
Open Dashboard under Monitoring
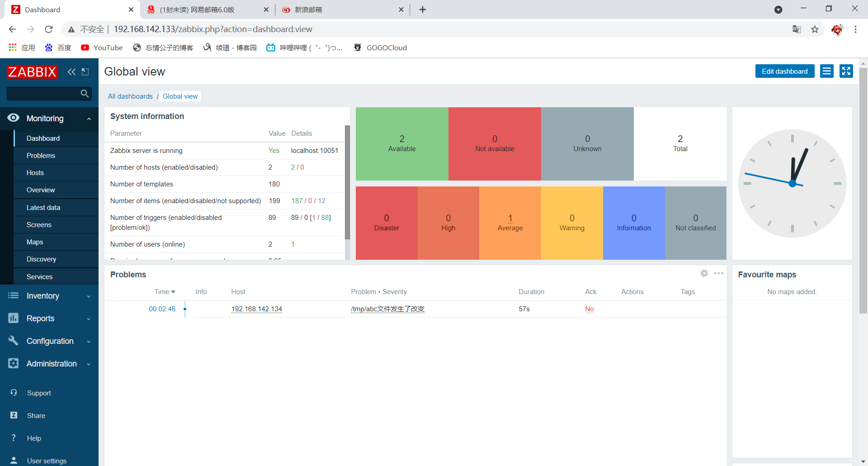(x=56, y=138)
